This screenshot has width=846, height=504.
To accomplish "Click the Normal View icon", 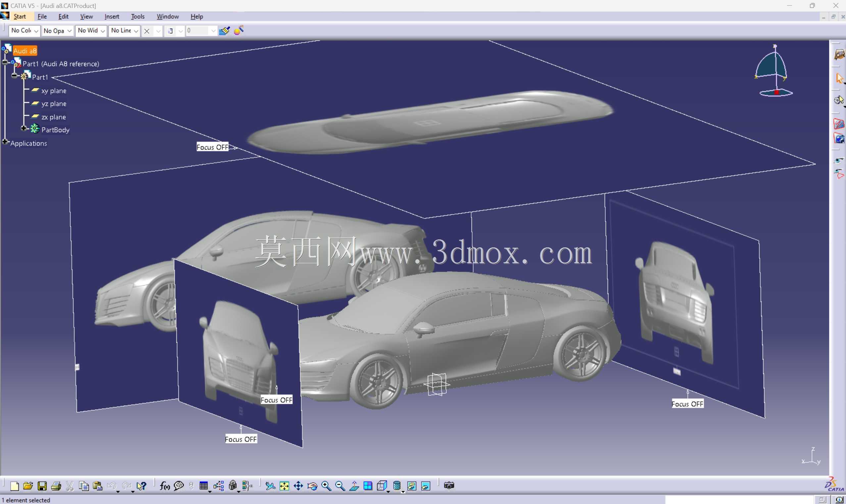I will (x=354, y=486).
